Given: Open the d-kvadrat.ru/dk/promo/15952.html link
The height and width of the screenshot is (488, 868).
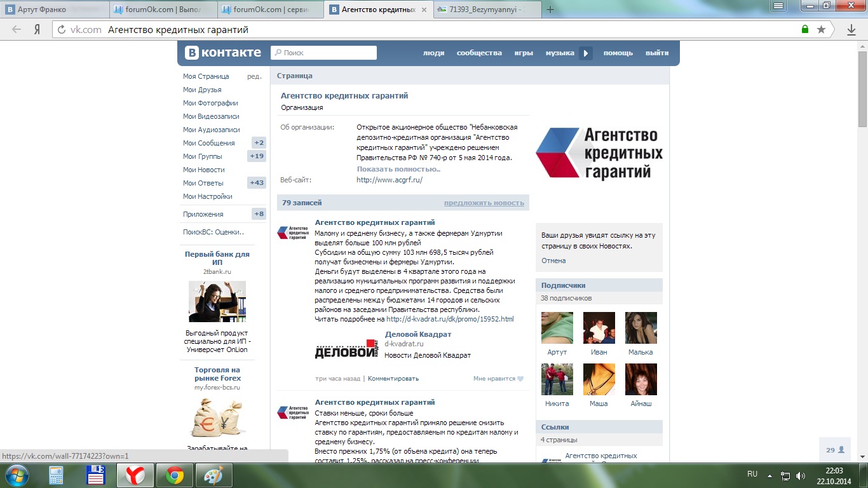Looking at the screenshot, I should (450, 319).
